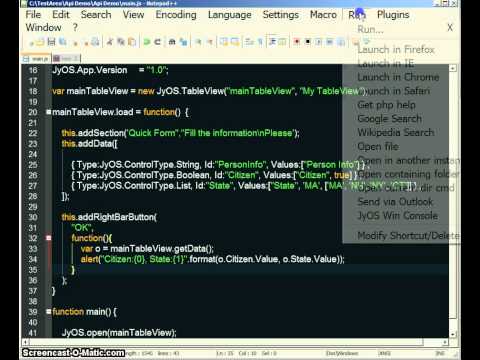Click the Open file toolbar icon
The width and height of the screenshot is (480, 360).
[x=40, y=42]
